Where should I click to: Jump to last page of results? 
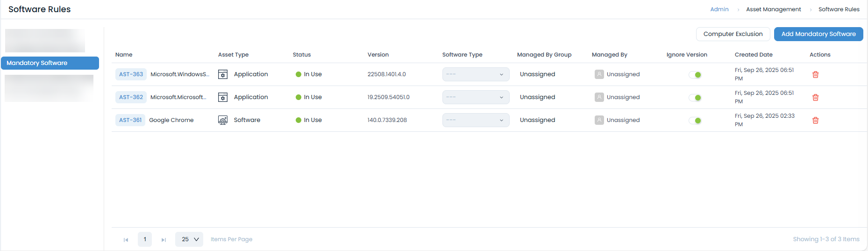(164, 240)
